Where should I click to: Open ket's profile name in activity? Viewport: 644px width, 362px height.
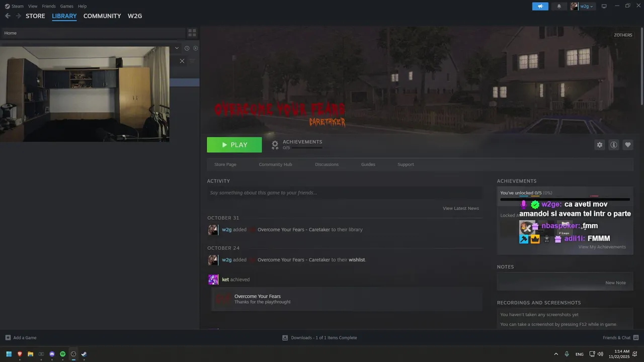(225, 280)
